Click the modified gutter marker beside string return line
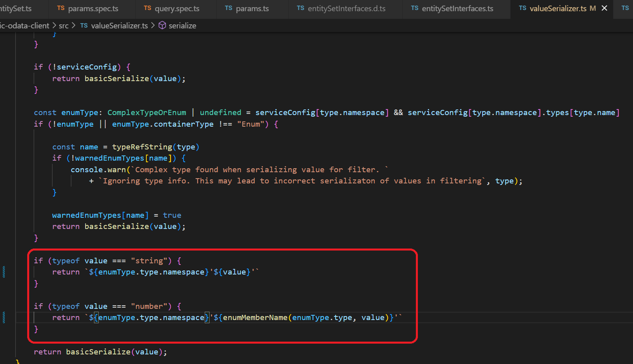Image resolution: width=633 pixels, height=364 pixels. pos(4,272)
